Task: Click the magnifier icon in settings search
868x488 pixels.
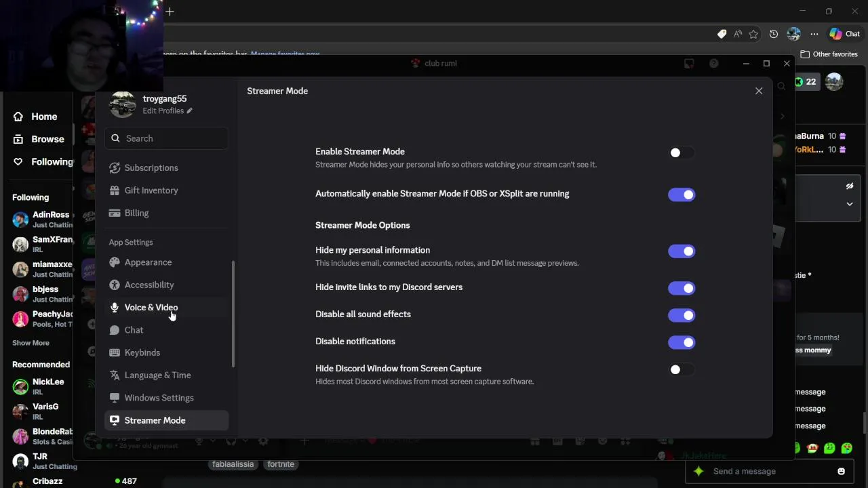Action: 115,138
